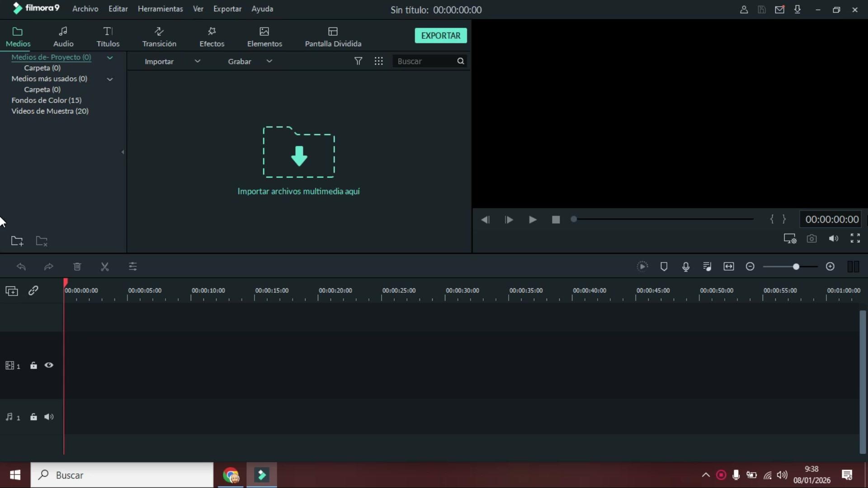Enter fullscreen preview mode
This screenshot has height=488, width=868.
tap(855, 238)
